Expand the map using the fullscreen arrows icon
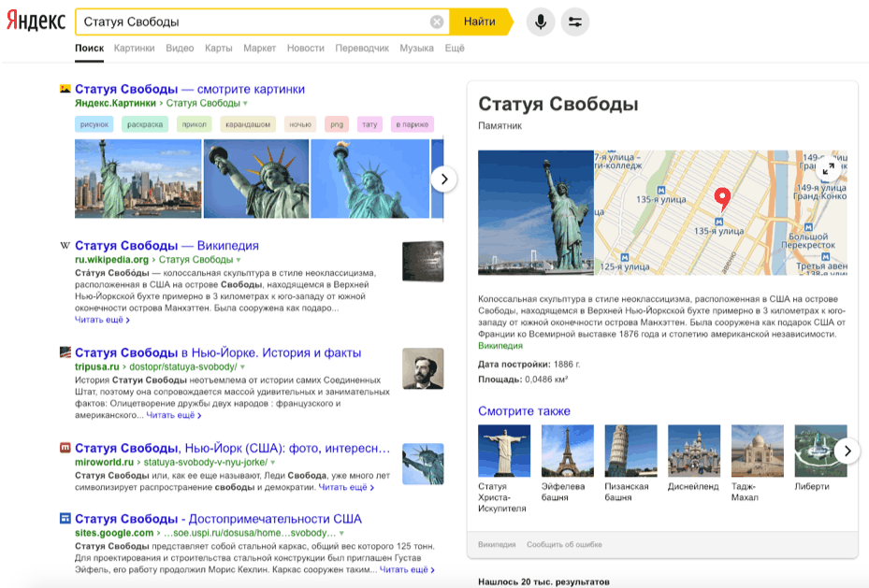 coord(829,168)
